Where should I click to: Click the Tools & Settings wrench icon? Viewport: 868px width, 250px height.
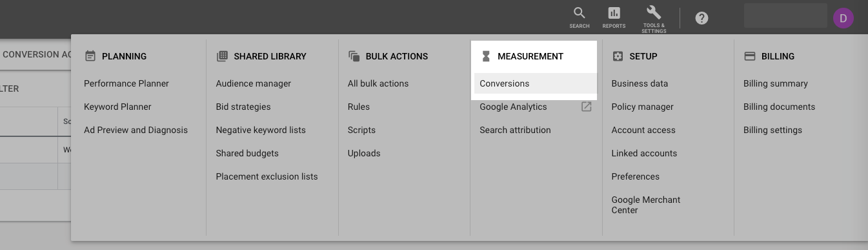click(654, 12)
